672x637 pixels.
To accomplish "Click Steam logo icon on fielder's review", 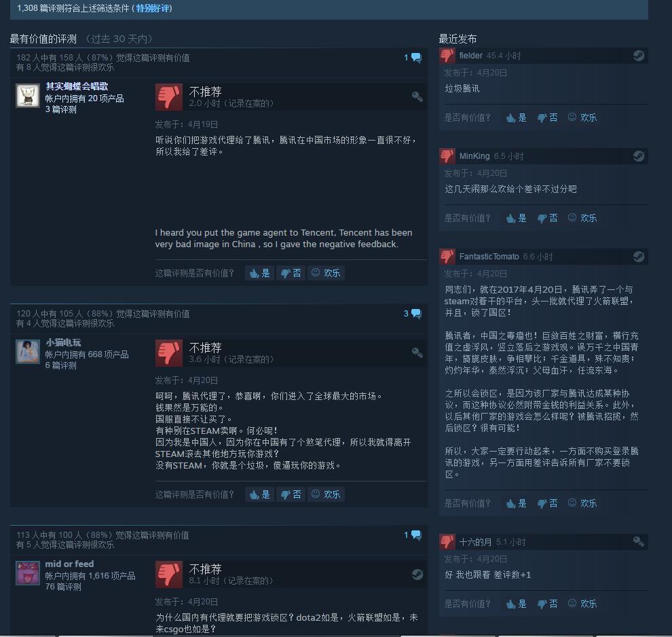I will point(639,56).
